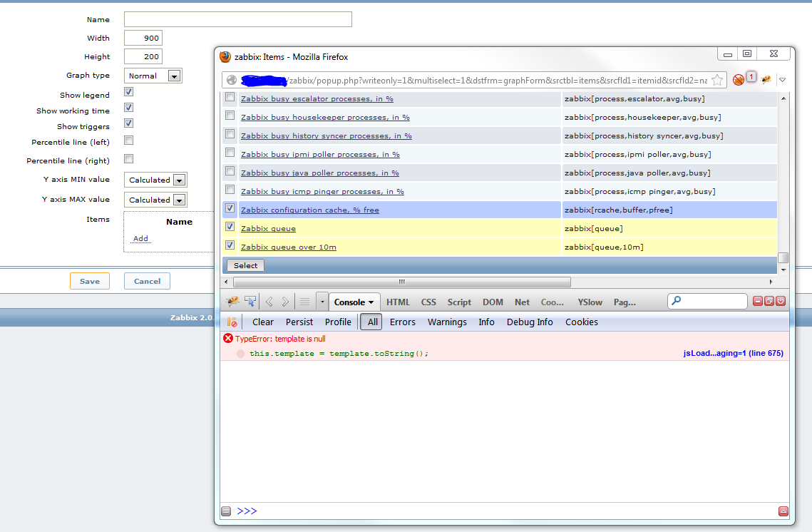Switch to the Script tab in Firebug
812x532 pixels.
coord(459,302)
